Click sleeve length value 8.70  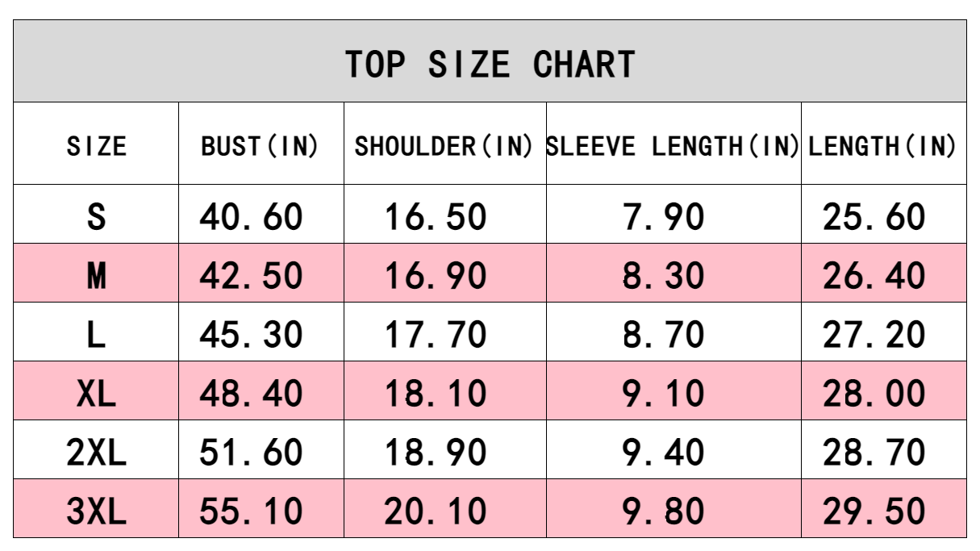(664, 335)
